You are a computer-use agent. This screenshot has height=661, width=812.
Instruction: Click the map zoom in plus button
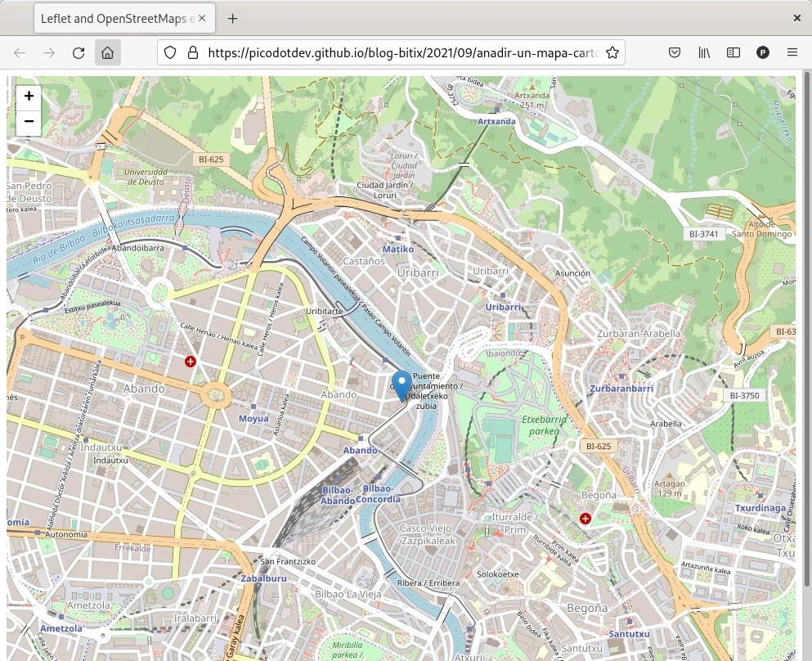coord(29,97)
